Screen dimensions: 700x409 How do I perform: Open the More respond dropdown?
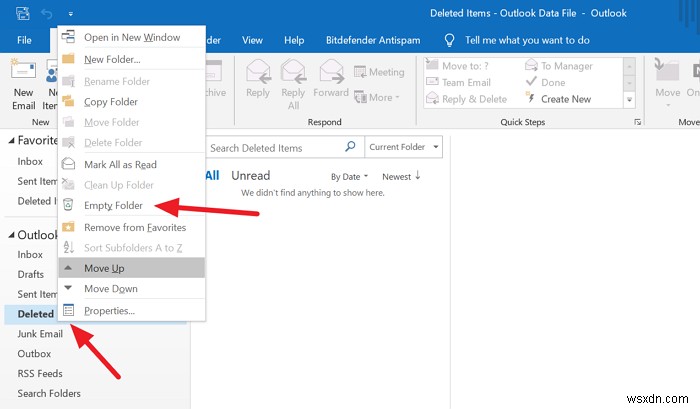click(x=377, y=97)
